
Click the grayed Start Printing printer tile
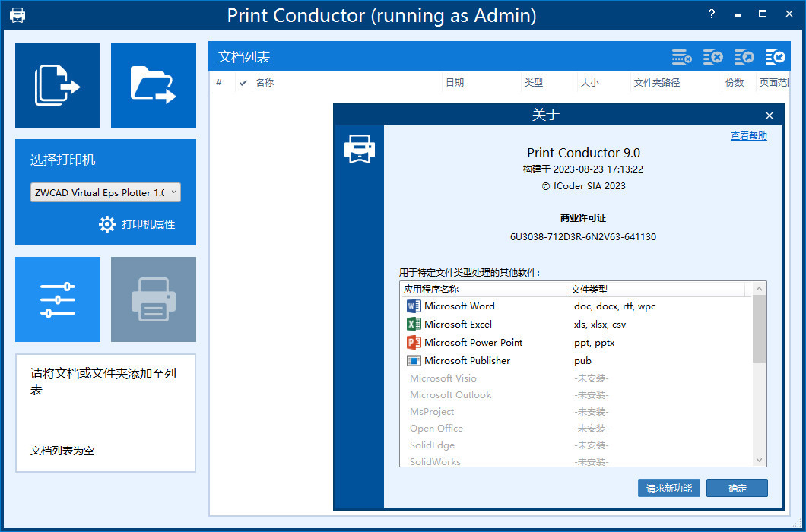pos(153,299)
